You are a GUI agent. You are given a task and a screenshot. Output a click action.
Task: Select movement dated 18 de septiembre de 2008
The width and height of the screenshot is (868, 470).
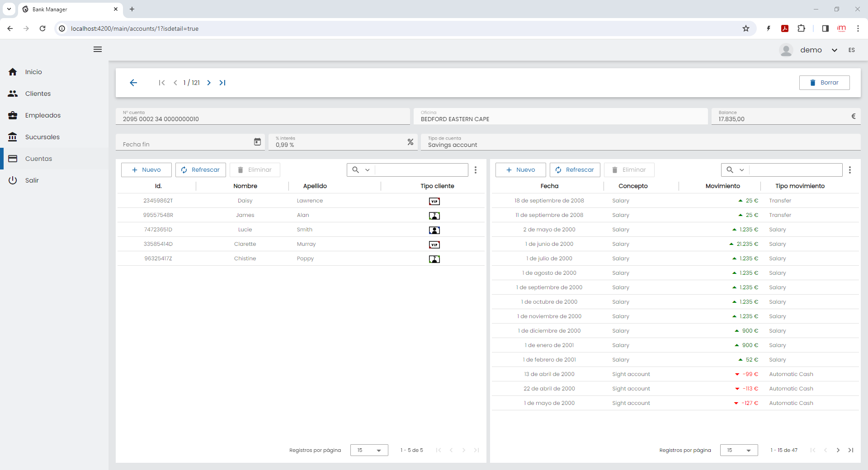[675, 201]
